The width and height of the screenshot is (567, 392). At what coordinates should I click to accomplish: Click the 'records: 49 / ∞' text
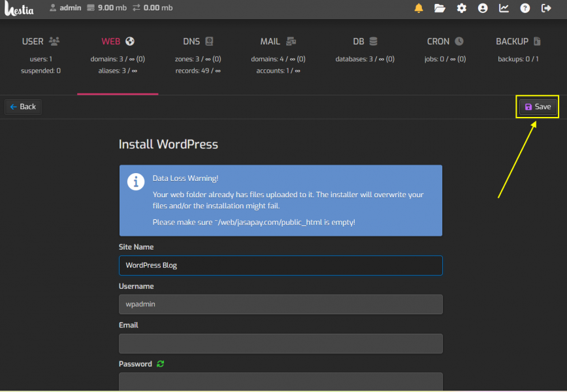click(198, 71)
